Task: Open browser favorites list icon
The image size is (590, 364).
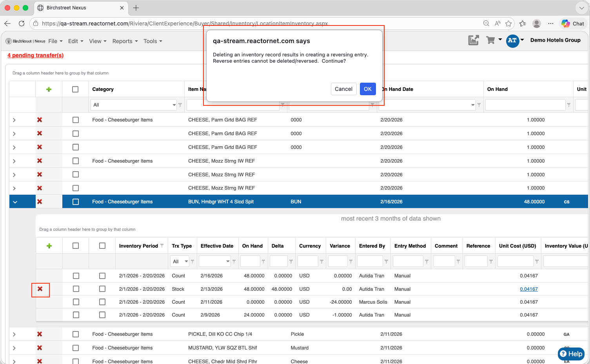Action: (523, 24)
